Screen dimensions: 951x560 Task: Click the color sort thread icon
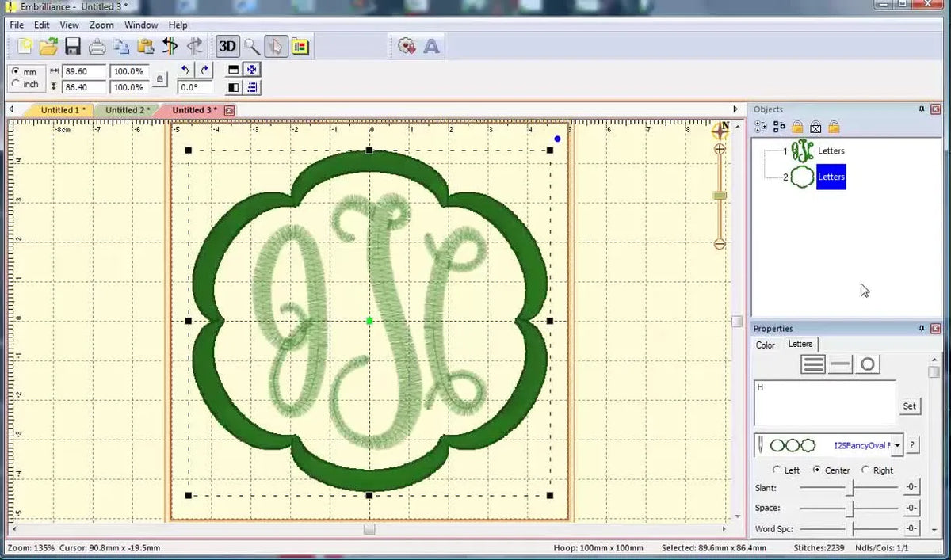(x=170, y=46)
